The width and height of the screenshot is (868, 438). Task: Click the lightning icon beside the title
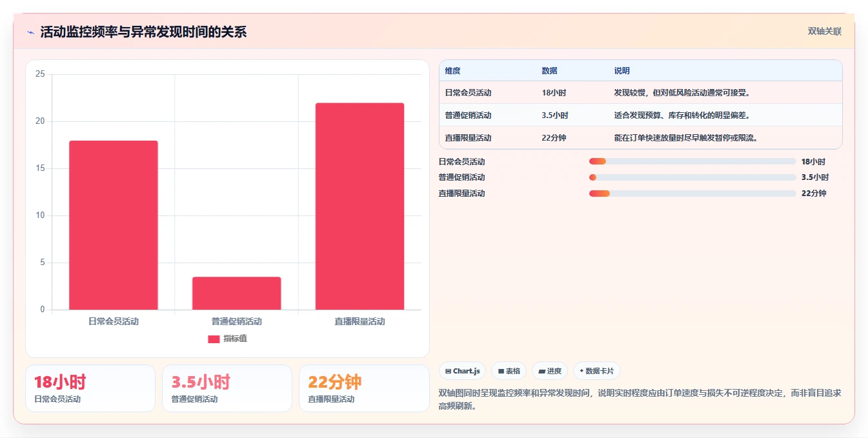point(30,32)
